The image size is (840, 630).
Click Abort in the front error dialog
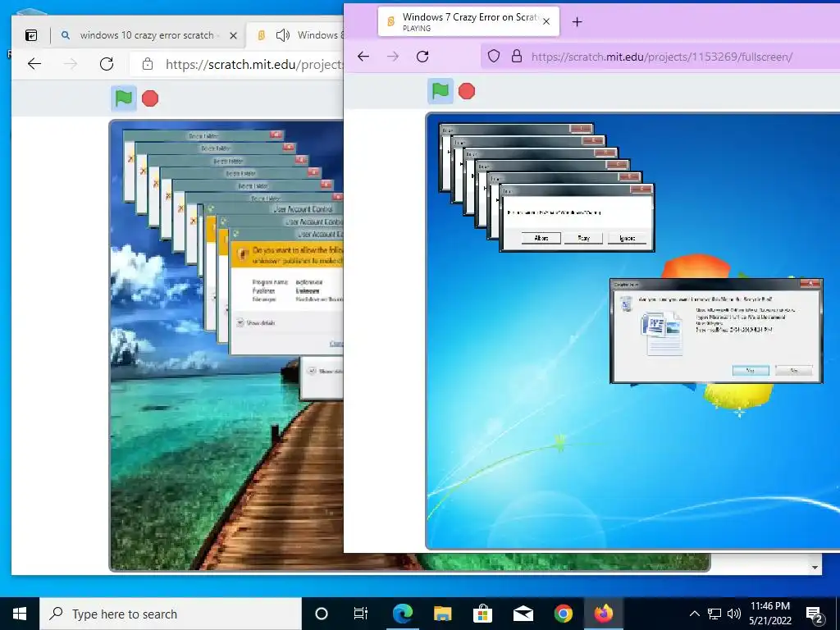[541, 238]
